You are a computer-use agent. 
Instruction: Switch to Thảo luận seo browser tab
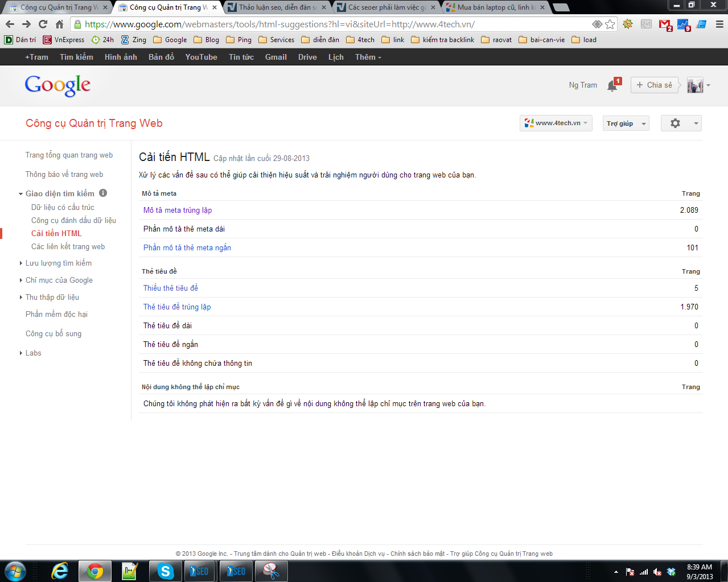click(x=278, y=7)
